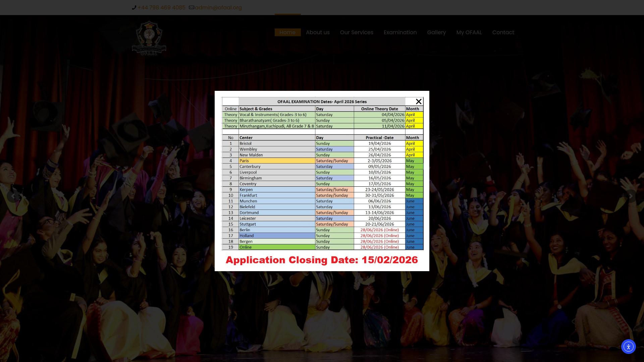This screenshot has width=644, height=362.
Task: Click the 'Wembley' center cell
Action: coord(277,149)
